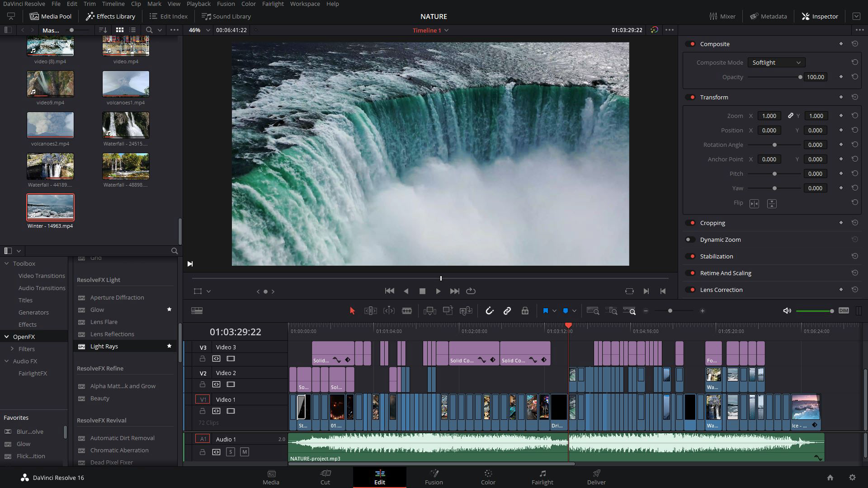Image resolution: width=868 pixels, height=488 pixels.
Task: Reset the Composite section settings
Action: pyautogui.click(x=854, y=44)
